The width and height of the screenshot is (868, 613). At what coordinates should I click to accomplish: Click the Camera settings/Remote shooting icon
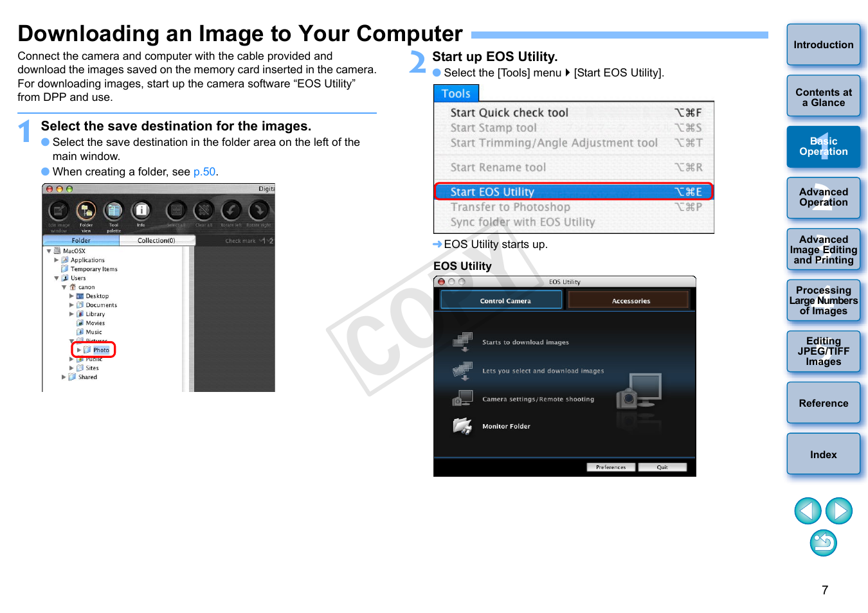pyautogui.click(x=463, y=398)
